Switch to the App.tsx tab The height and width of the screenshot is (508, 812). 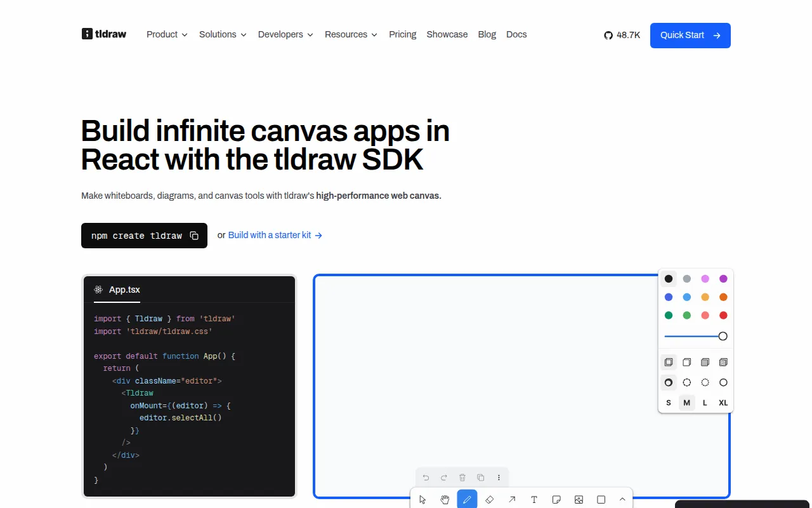[x=117, y=290]
